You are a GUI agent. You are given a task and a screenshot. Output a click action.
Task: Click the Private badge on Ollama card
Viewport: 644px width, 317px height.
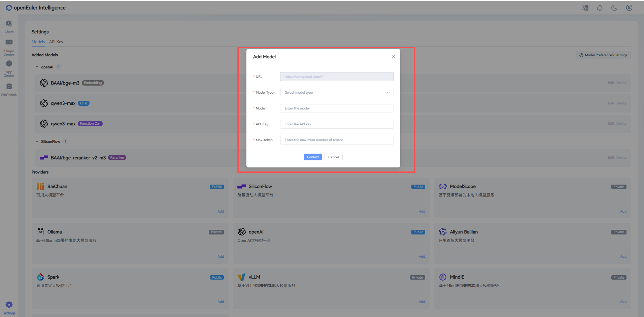[216, 232]
